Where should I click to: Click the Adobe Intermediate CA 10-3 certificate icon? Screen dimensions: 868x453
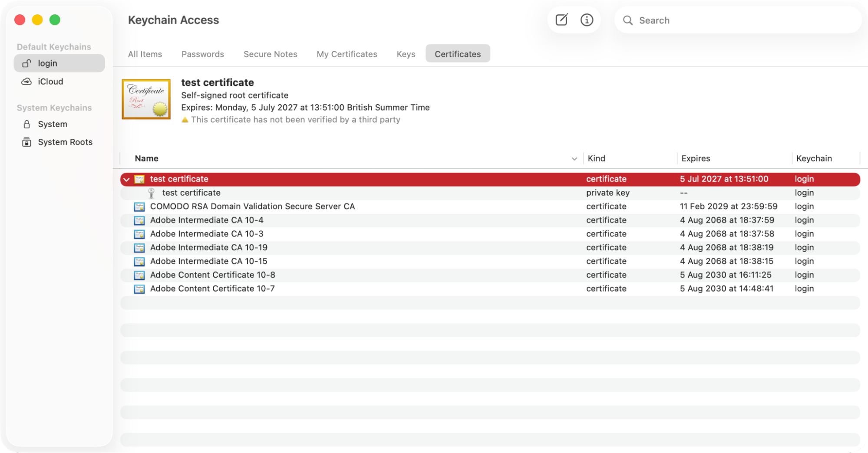click(139, 234)
